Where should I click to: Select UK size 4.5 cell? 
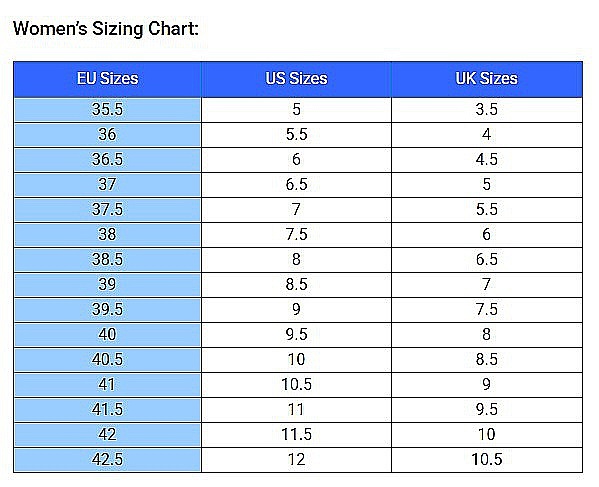click(487, 160)
